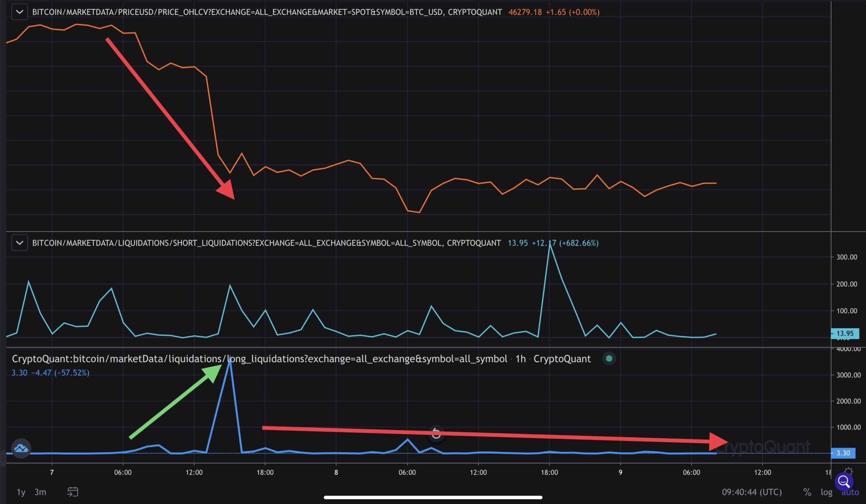Toggle auto scale mode
This screenshot has height=504, width=866.
pyautogui.click(x=850, y=492)
